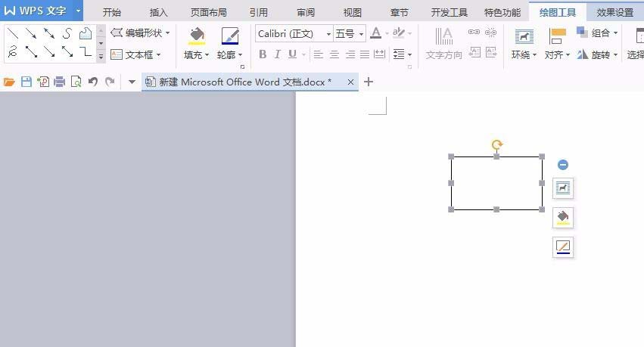The height and width of the screenshot is (347, 644).
Task: Click the font color A button
Action: click(375, 33)
